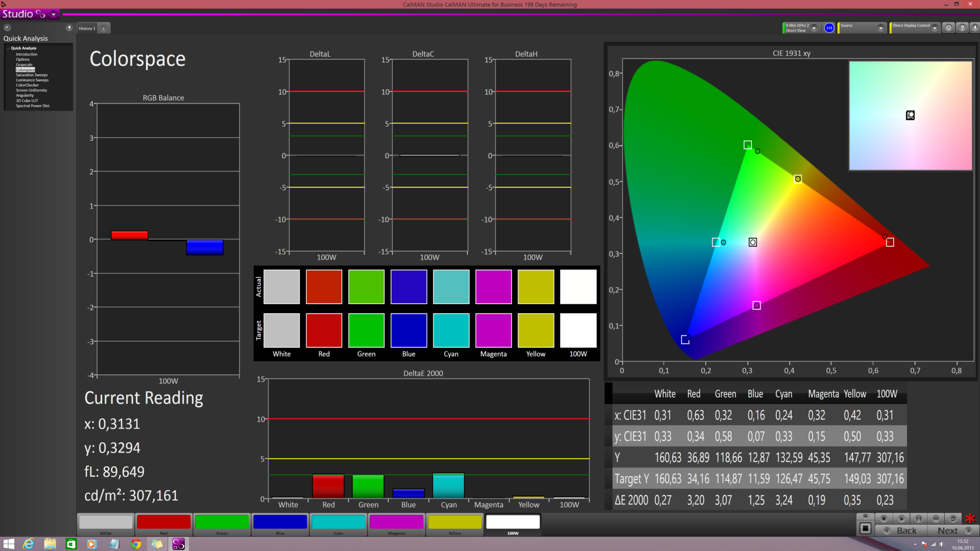The image size is (980, 551).
Task: Click the blue 229 meter indicator
Action: [x=829, y=28]
